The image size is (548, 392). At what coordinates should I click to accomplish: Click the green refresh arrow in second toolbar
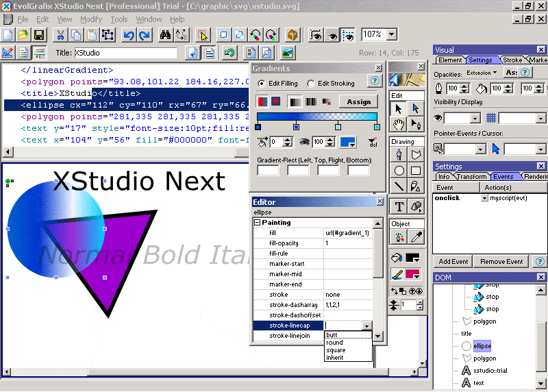[x=229, y=53]
